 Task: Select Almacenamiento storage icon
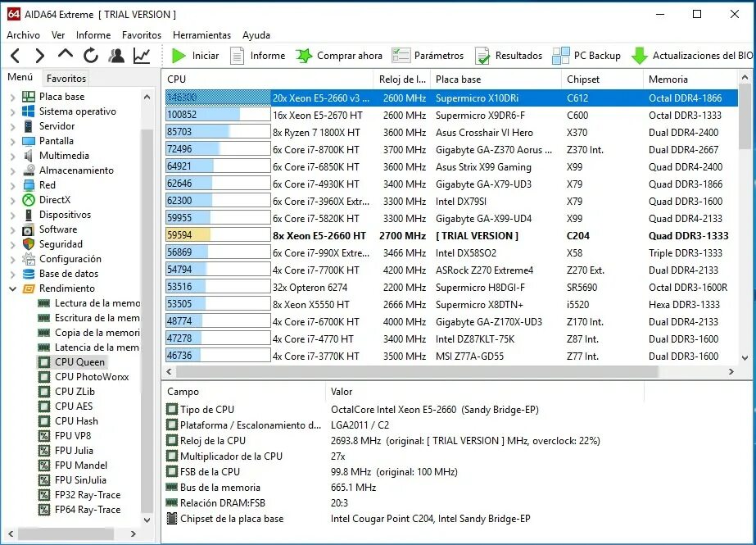[x=29, y=170]
